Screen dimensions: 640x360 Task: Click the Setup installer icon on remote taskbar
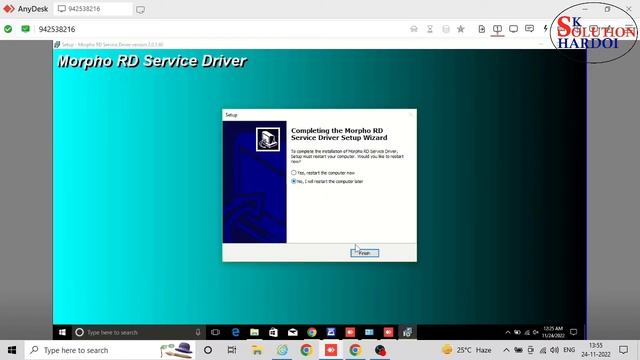407,332
